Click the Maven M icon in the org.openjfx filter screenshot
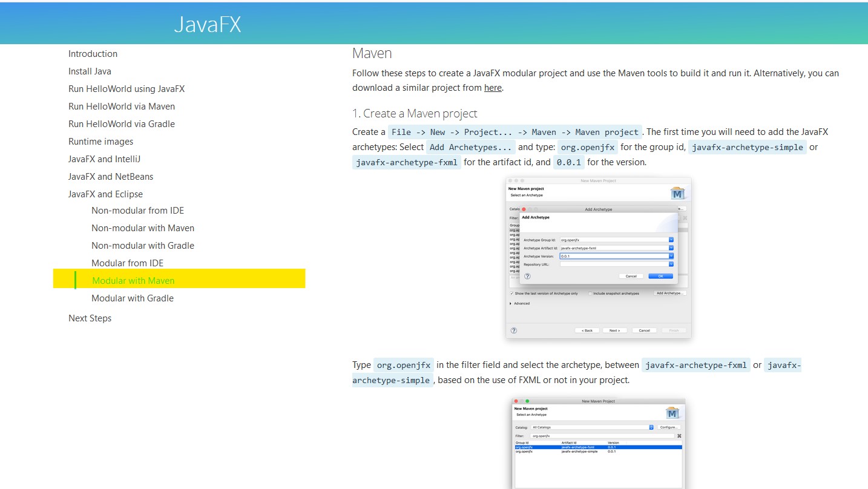 click(672, 413)
